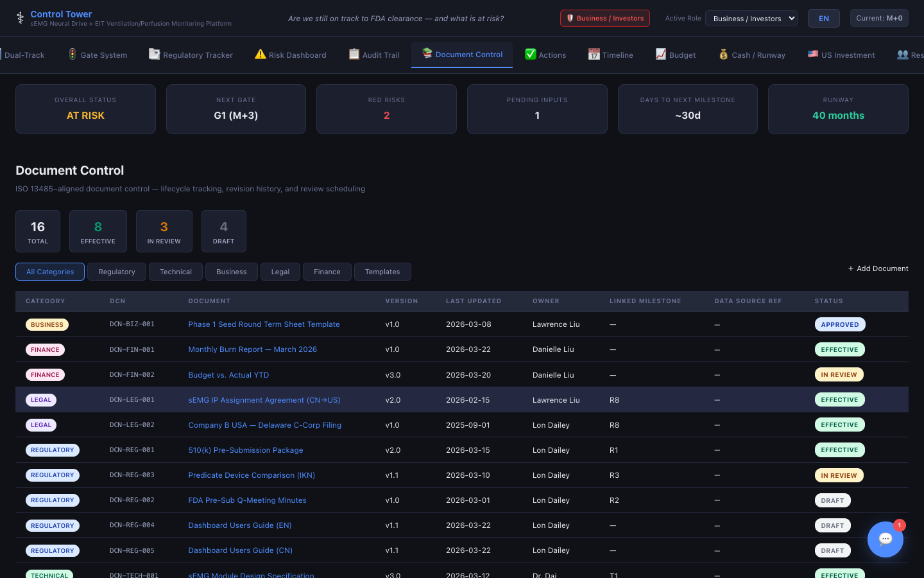Image resolution: width=924 pixels, height=578 pixels.
Task: Click the Business / Investors role badge
Action: [x=604, y=19]
